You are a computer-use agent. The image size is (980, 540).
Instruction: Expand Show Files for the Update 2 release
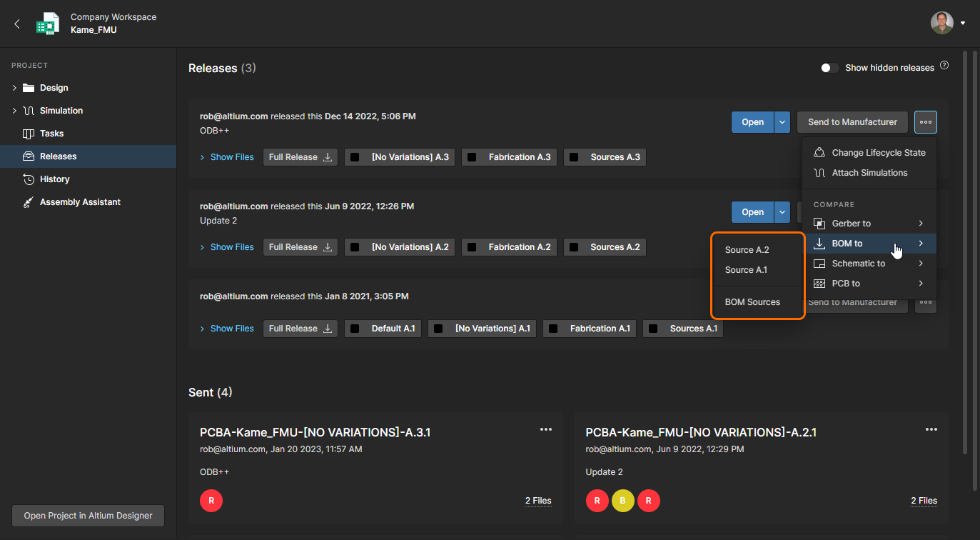click(227, 247)
